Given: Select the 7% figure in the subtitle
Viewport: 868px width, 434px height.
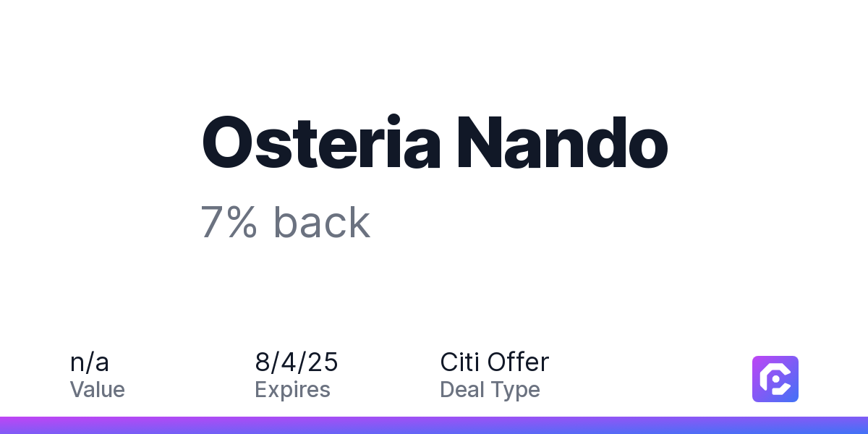Looking at the screenshot, I should pos(229,222).
